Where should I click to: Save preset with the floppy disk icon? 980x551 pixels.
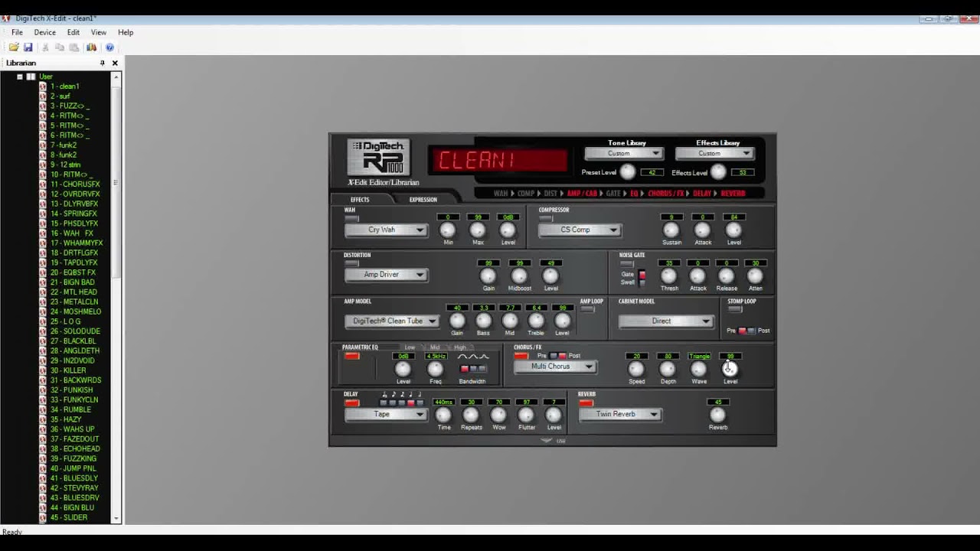28,47
